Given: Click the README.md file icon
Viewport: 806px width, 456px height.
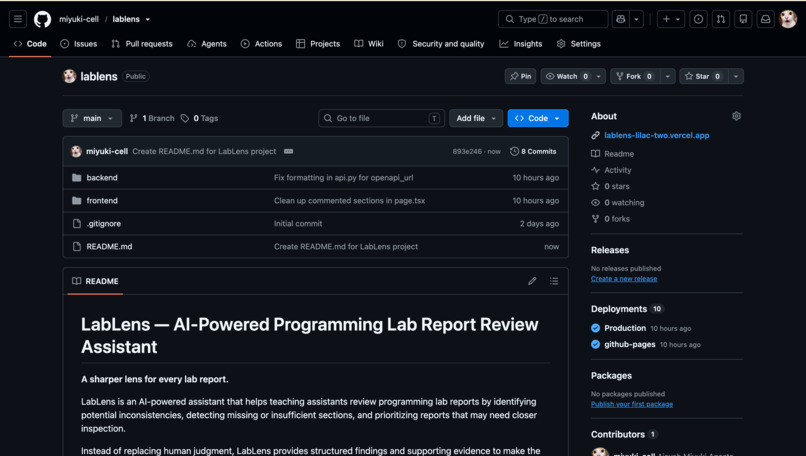Looking at the screenshot, I should click(77, 247).
